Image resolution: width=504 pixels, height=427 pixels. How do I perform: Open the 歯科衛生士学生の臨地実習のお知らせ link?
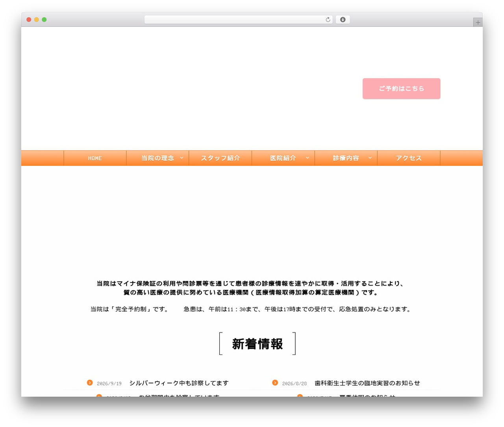[x=367, y=383]
